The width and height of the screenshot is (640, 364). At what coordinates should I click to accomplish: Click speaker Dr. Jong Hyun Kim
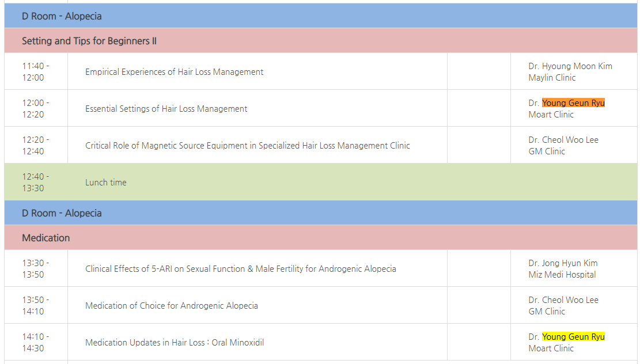tap(563, 263)
